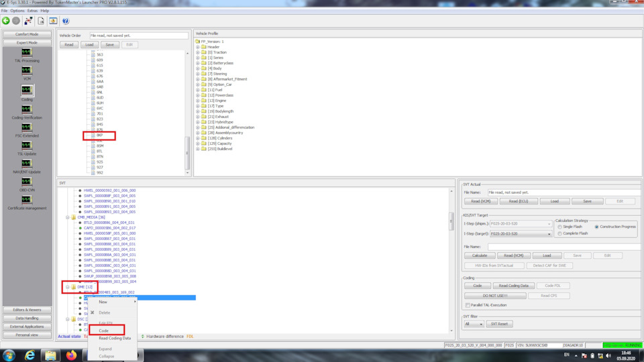
Task: Expand the [255] Buildlevel node
Action: [197, 149]
